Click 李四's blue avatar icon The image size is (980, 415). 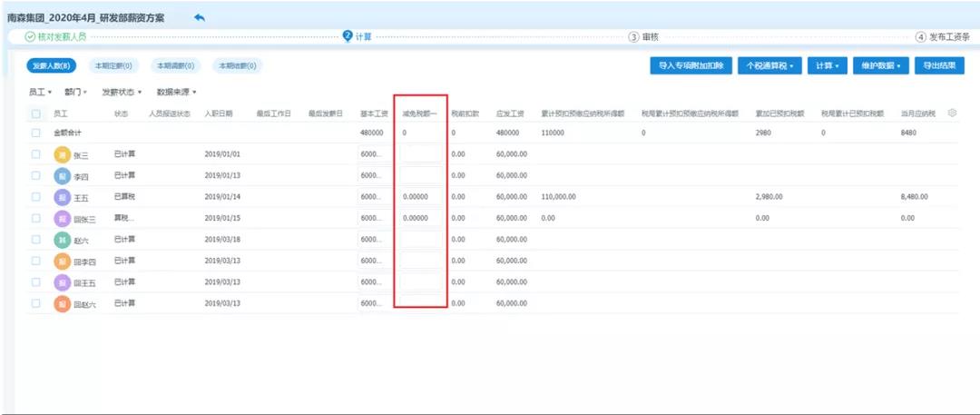(62, 175)
